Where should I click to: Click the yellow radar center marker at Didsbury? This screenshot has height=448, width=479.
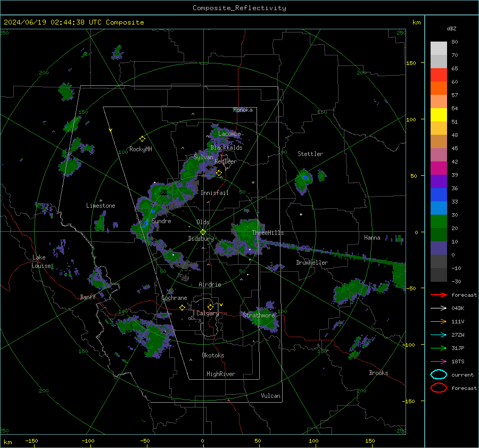(203, 232)
